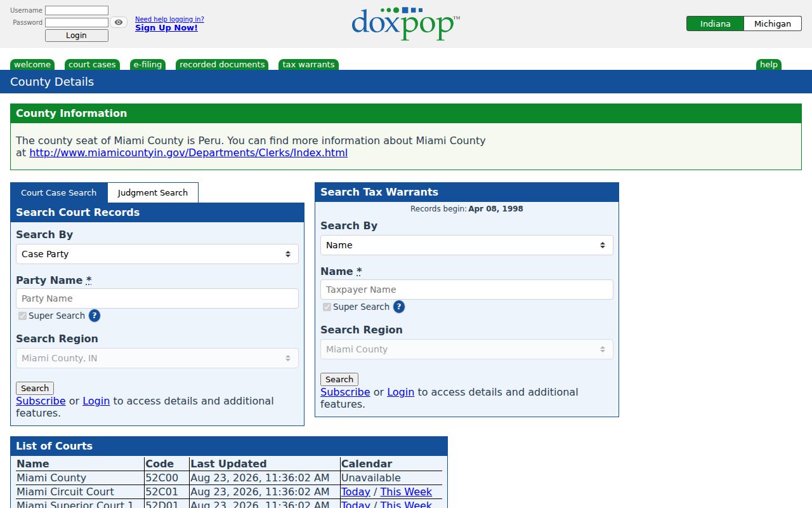
Task: Open This Week calendar for Miami Circuit Court
Action: coord(406,491)
